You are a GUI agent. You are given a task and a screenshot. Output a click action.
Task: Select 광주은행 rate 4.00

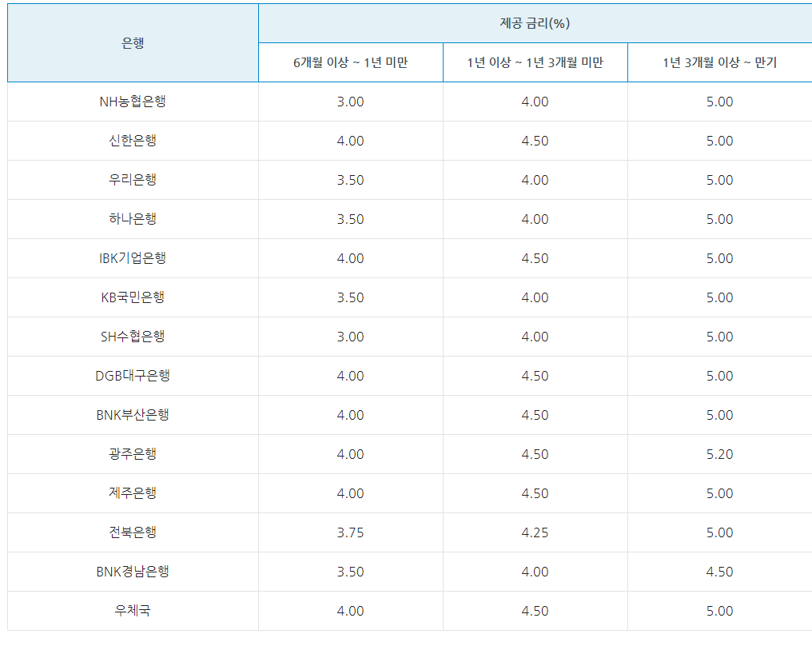point(351,454)
